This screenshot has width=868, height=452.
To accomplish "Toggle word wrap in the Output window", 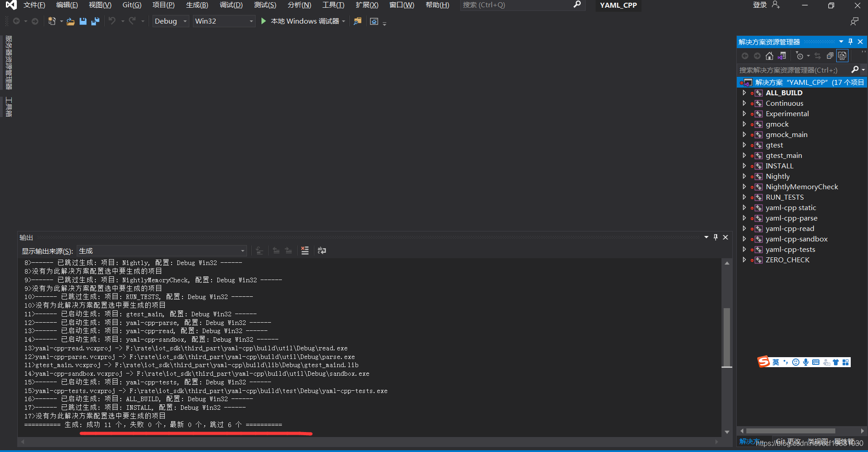I will click(x=322, y=251).
